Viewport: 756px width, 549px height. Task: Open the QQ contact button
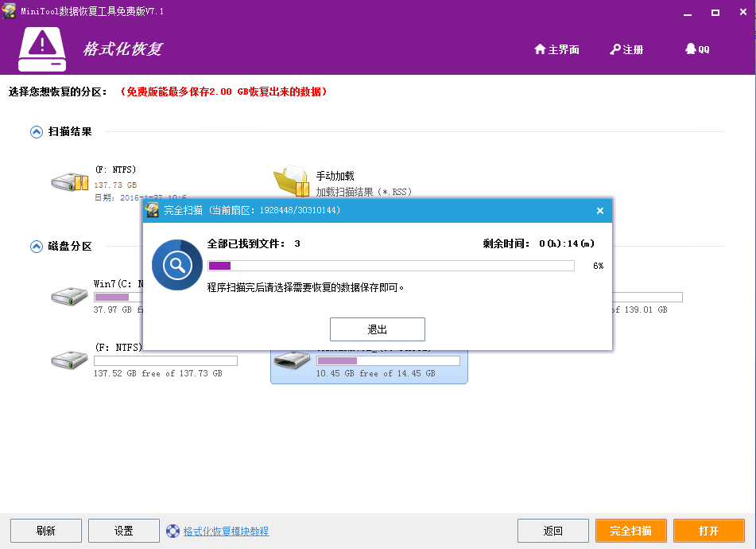(697, 49)
